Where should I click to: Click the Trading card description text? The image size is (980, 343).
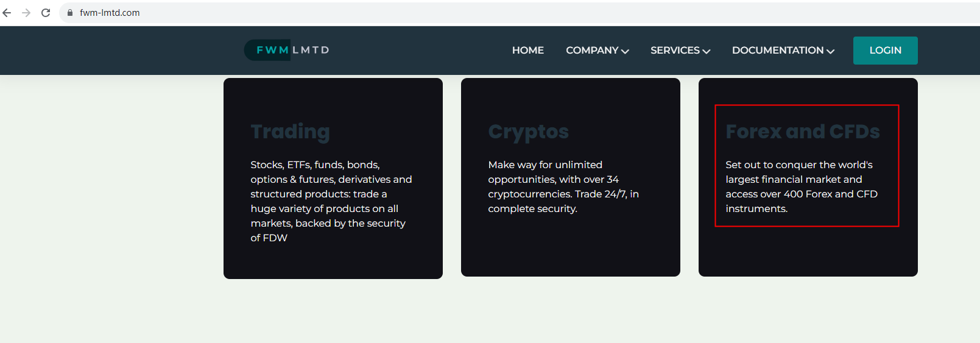[331, 201]
